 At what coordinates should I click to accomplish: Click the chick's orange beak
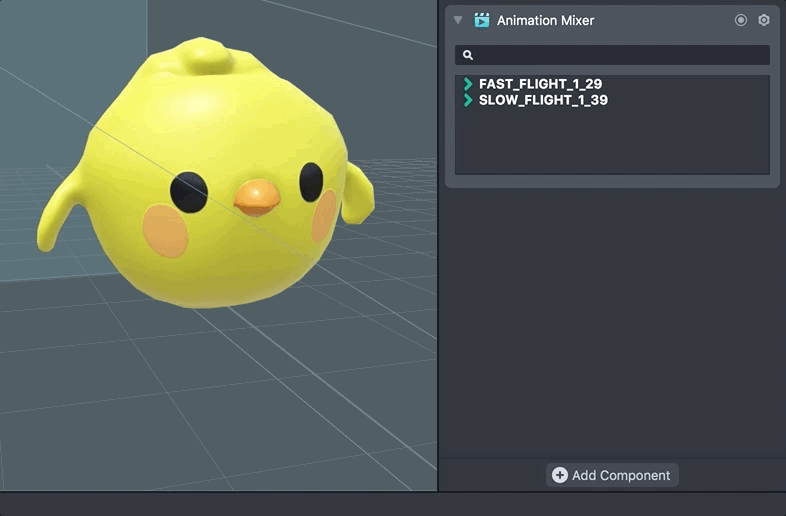coord(256,198)
